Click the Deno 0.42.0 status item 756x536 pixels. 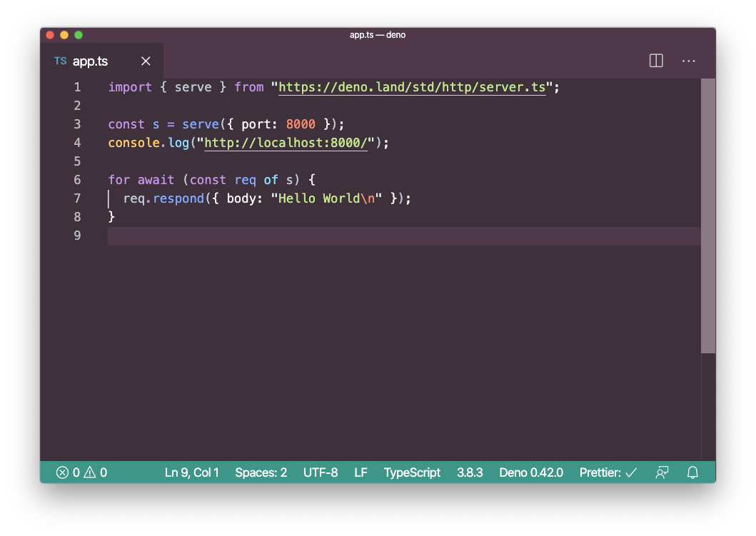(531, 472)
